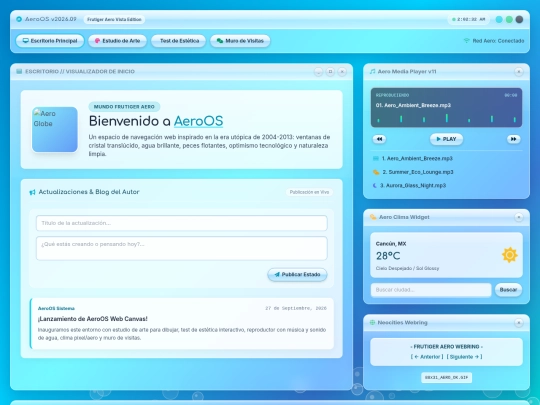Click the AeroOS Sistema post author
Screen dimensions: 540x405
point(56,308)
